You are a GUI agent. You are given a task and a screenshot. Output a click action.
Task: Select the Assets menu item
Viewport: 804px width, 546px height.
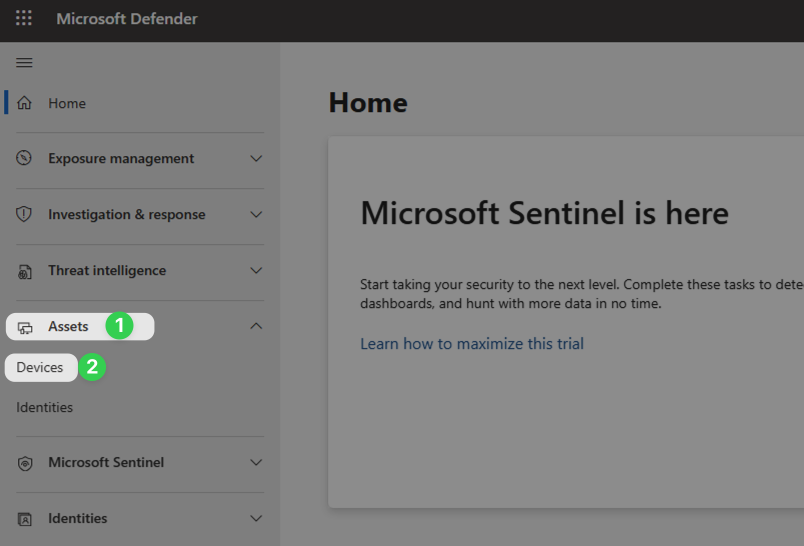click(68, 327)
